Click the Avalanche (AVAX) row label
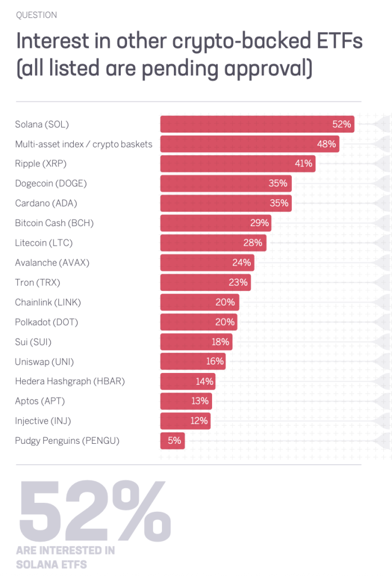The image size is (392, 576). [52, 263]
